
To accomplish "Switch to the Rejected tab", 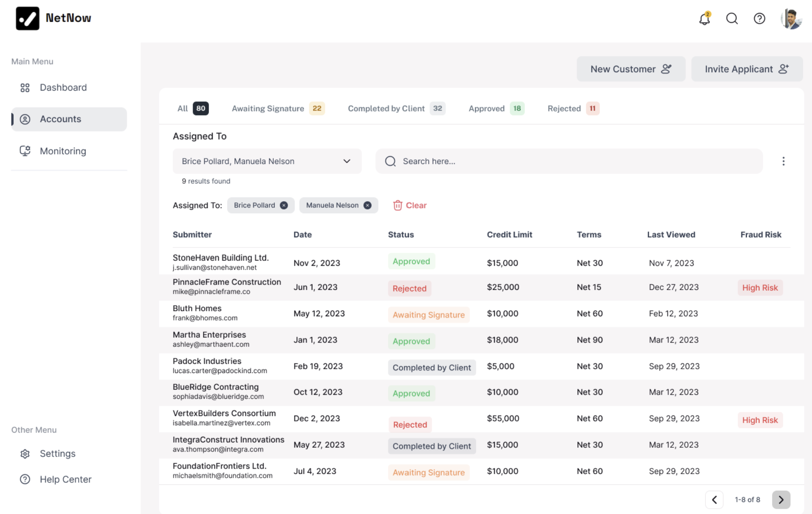I will 564,108.
